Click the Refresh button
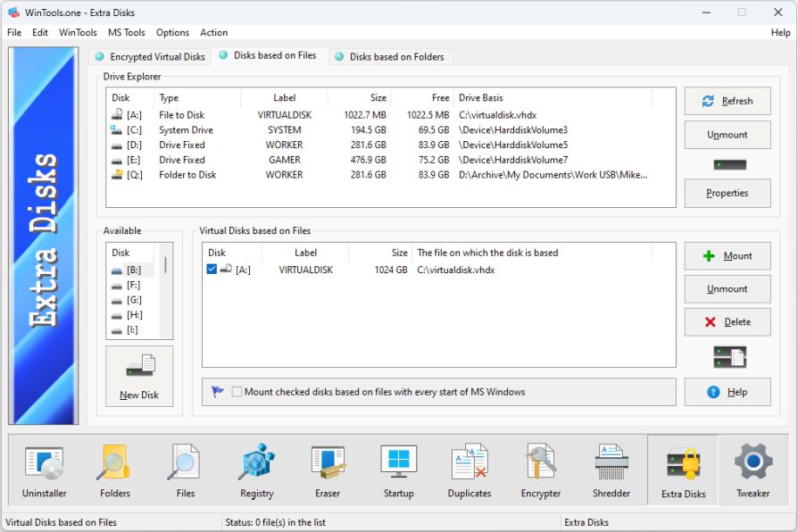 click(x=727, y=101)
